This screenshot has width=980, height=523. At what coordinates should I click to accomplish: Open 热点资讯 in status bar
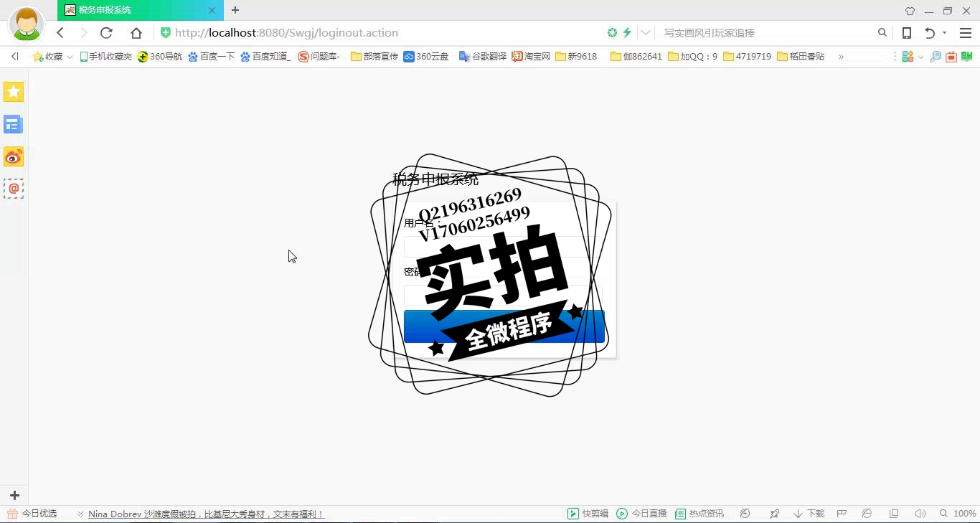coord(699,514)
